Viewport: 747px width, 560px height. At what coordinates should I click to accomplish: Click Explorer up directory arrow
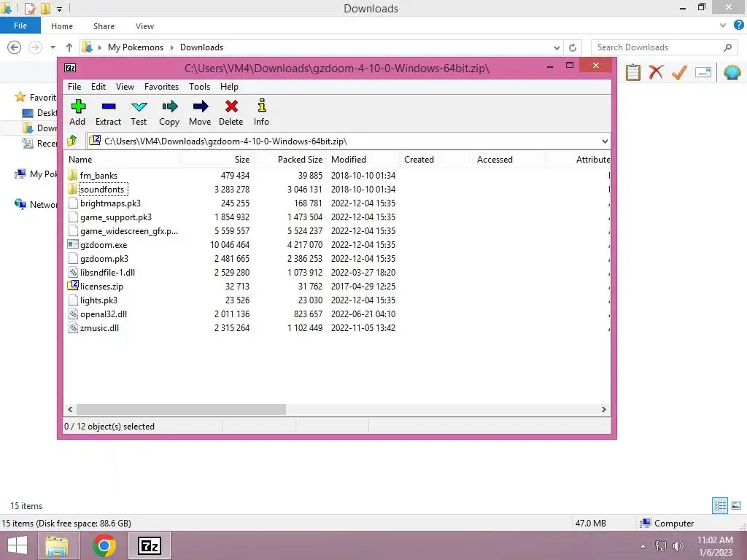[69, 47]
